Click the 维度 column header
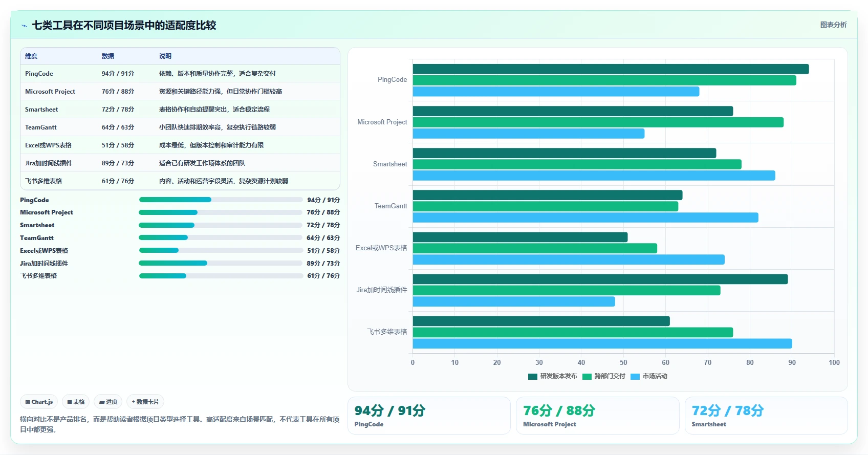Image resolution: width=868 pixels, height=455 pixels. (31, 56)
